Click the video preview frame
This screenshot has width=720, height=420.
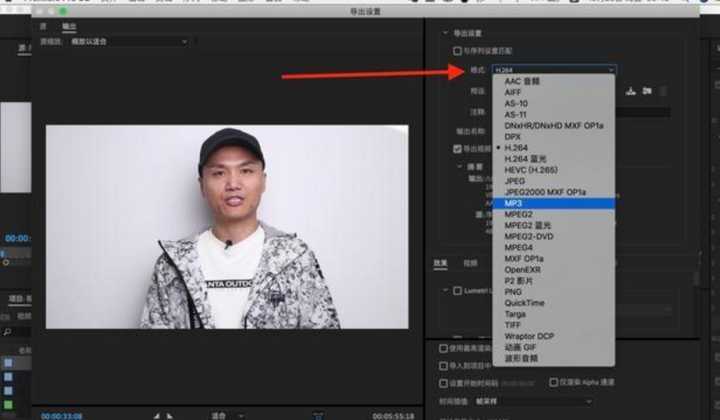click(x=227, y=227)
